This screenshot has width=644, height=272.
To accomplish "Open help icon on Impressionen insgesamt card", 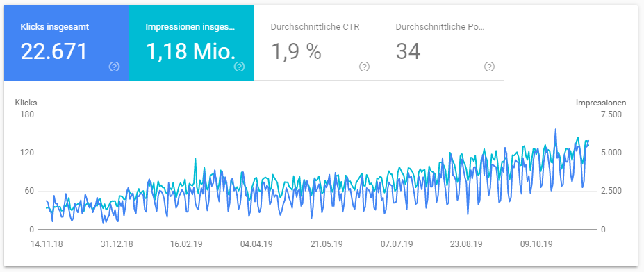I will pos(240,67).
